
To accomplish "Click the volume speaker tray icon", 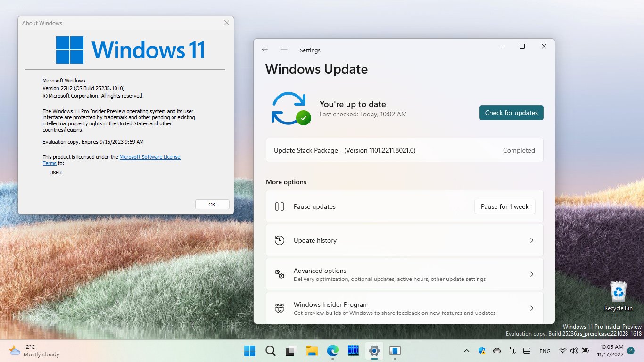I will coord(574,351).
